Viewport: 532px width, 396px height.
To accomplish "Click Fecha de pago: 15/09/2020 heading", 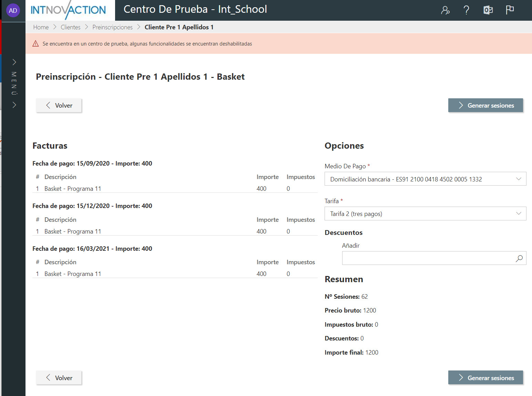I will [92, 164].
